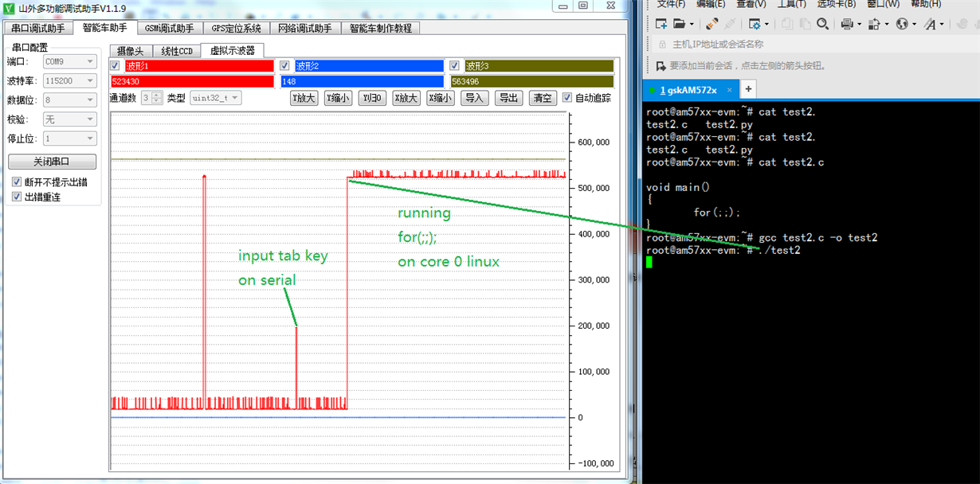Open dropdown arrow beside the properties gear icon
The width and height of the screenshot is (980, 484).
[766, 25]
